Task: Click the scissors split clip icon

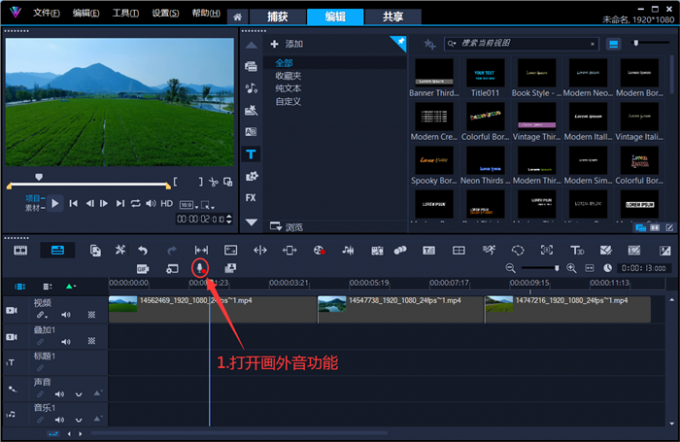Action: (119, 250)
